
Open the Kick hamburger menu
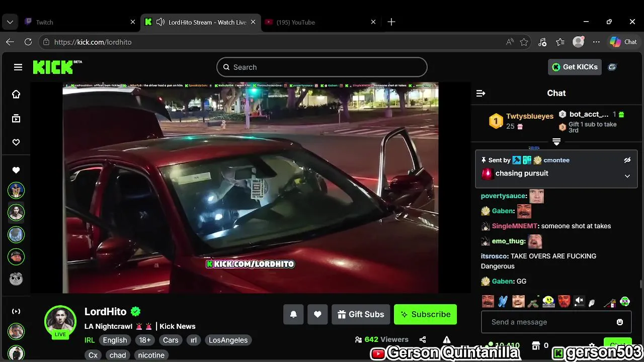click(x=18, y=67)
